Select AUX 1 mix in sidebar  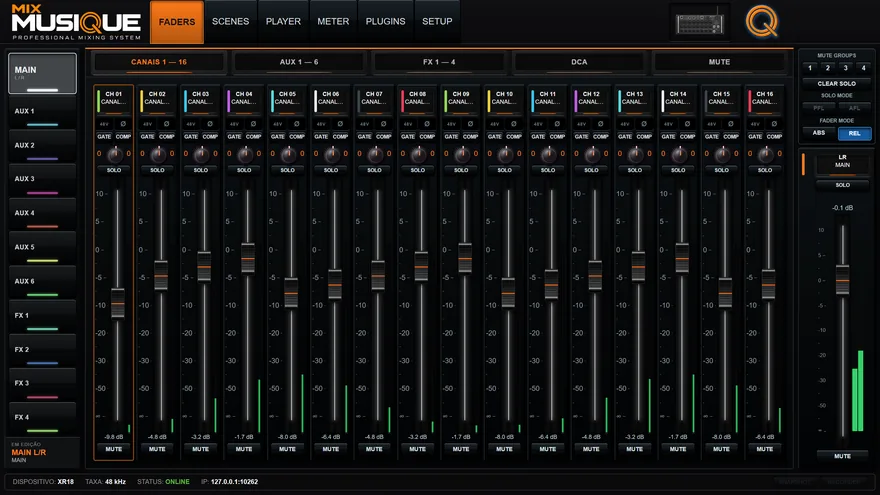[42, 112]
